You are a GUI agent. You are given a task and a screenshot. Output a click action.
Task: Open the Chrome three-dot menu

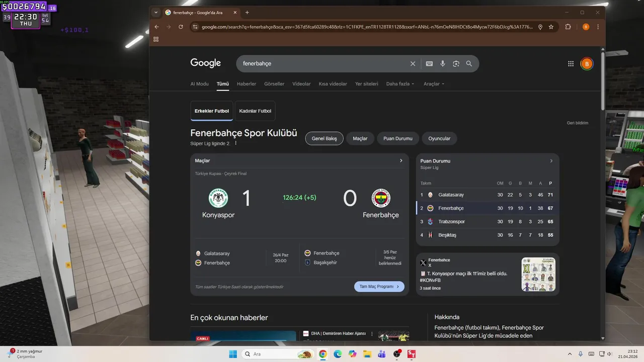(x=598, y=27)
